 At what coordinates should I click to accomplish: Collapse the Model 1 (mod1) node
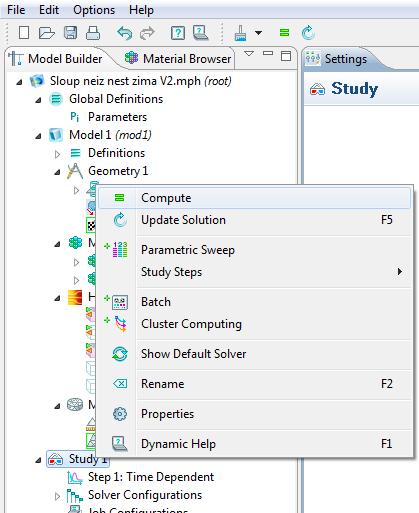[x=38, y=136]
